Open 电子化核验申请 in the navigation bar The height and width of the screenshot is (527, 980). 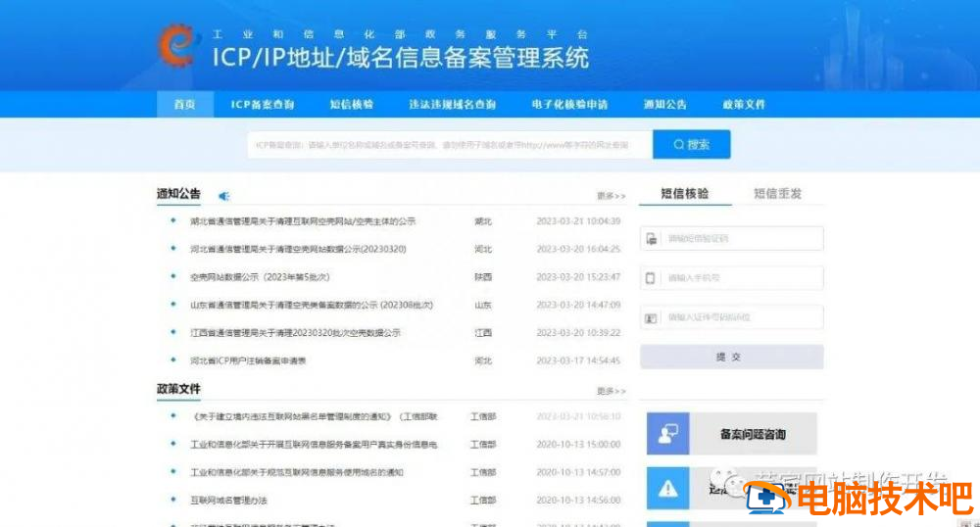(569, 104)
